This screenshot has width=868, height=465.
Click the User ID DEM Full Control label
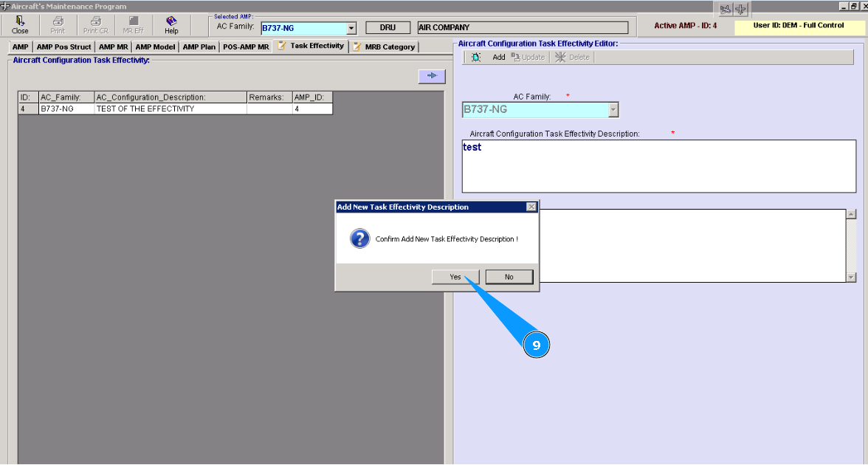click(799, 25)
